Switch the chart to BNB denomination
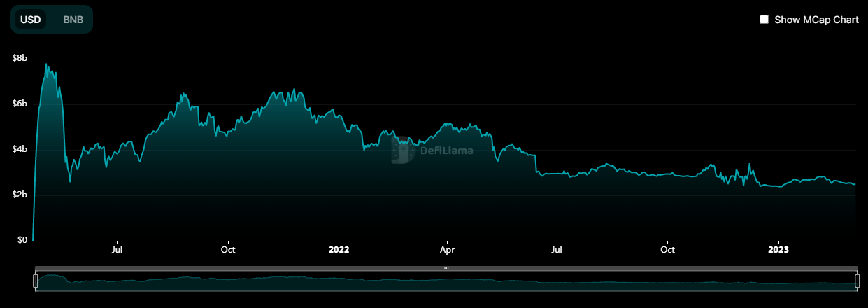 click(73, 20)
